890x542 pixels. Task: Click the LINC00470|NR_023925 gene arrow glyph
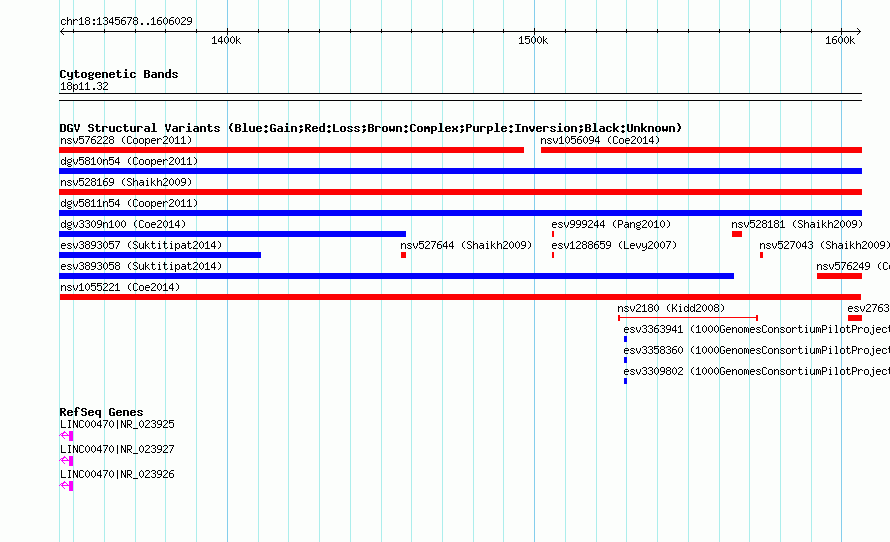click(x=66, y=436)
